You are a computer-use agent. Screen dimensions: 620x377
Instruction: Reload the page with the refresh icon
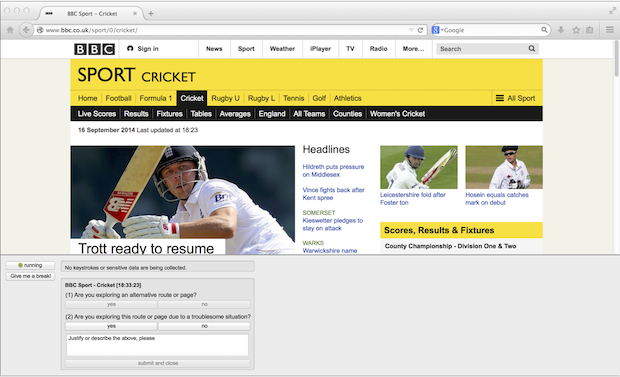[420, 30]
